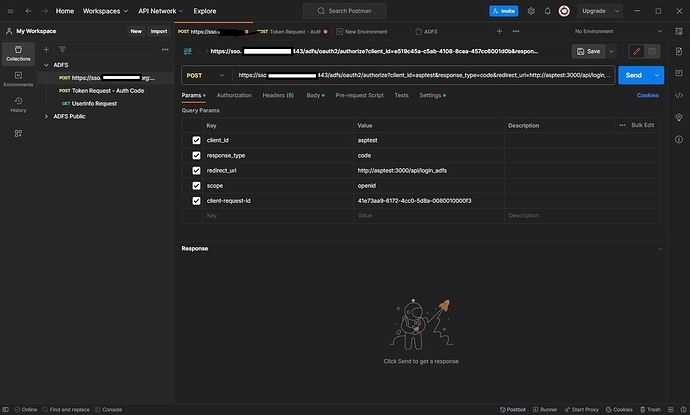Click the empty Key field in params
Screen dimensions: 690x415
(x=278, y=216)
